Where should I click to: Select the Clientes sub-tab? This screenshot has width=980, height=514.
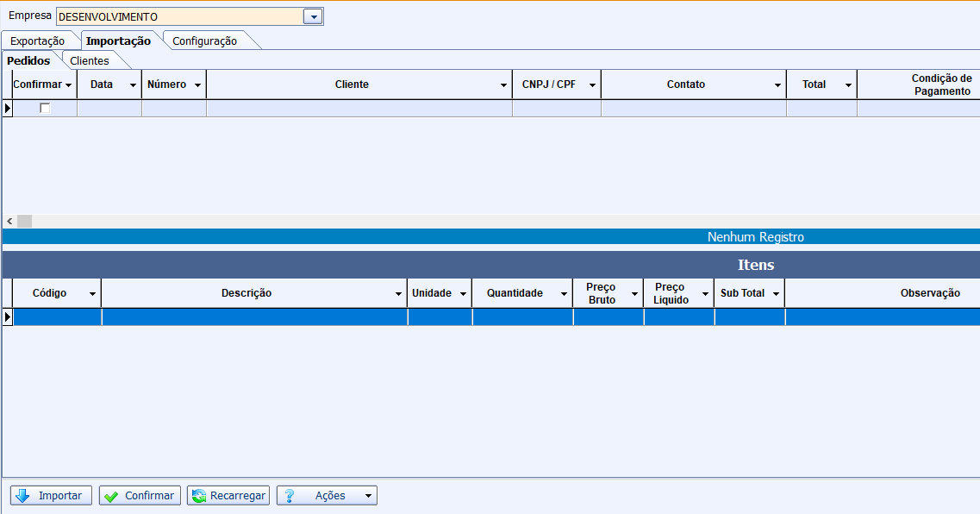click(90, 60)
